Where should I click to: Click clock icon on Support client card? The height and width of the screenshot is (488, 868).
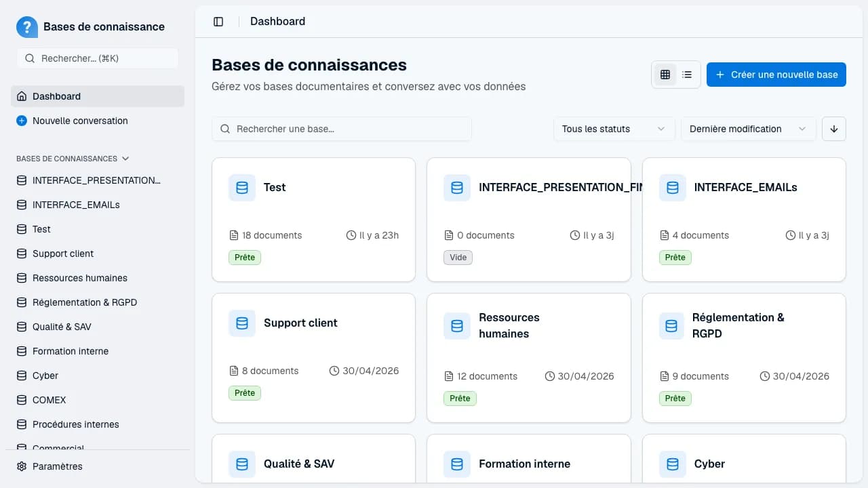tap(334, 371)
